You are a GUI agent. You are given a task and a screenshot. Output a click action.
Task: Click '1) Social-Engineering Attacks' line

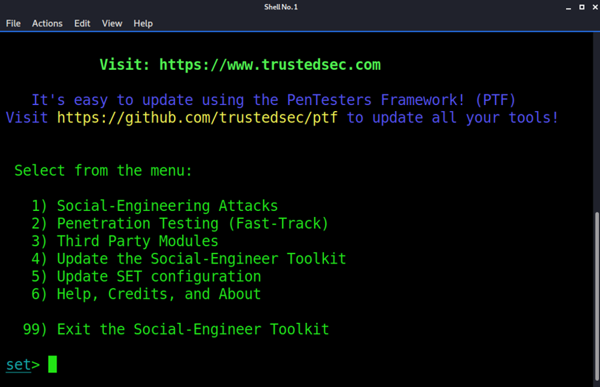coord(155,206)
